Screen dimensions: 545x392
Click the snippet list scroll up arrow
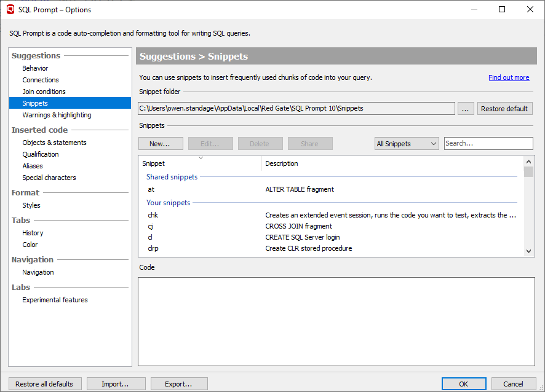click(x=528, y=162)
